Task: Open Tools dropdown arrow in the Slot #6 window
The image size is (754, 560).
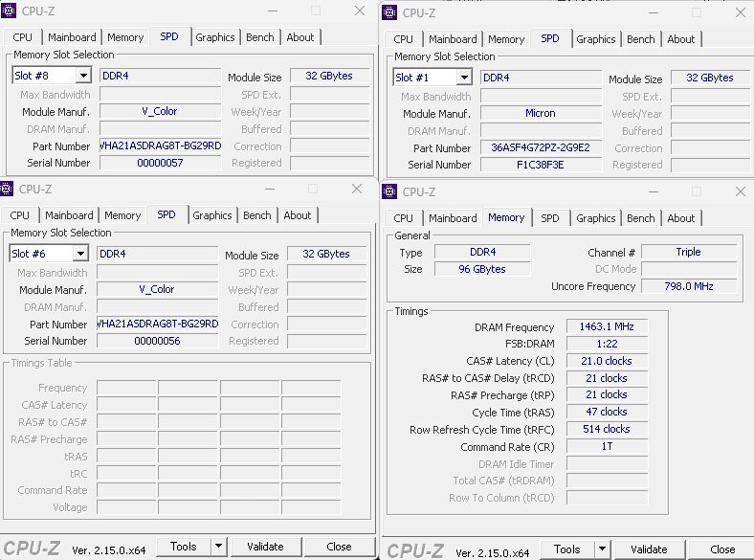Action: (x=219, y=547)
